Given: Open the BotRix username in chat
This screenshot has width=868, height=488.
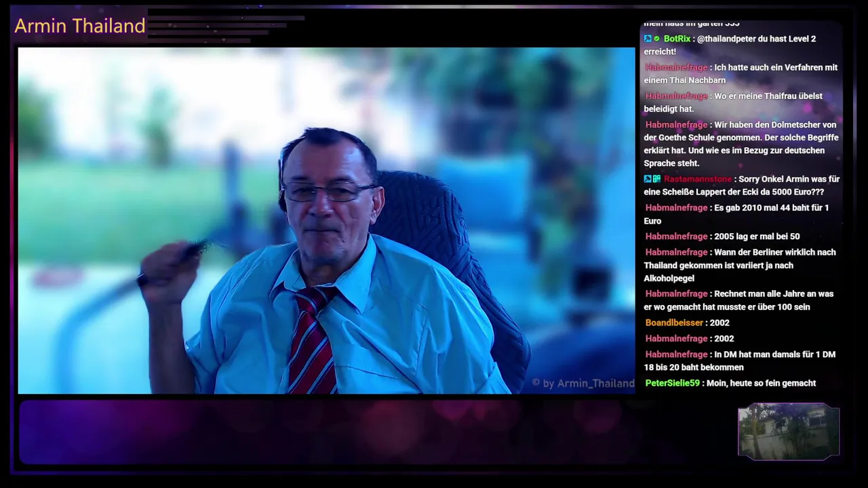Looking at the screenshot, I should pos(677,39).
